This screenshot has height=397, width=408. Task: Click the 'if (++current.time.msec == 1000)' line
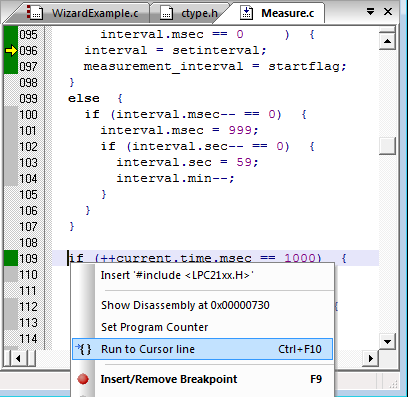pyautogui.click(x=207, y=258)
